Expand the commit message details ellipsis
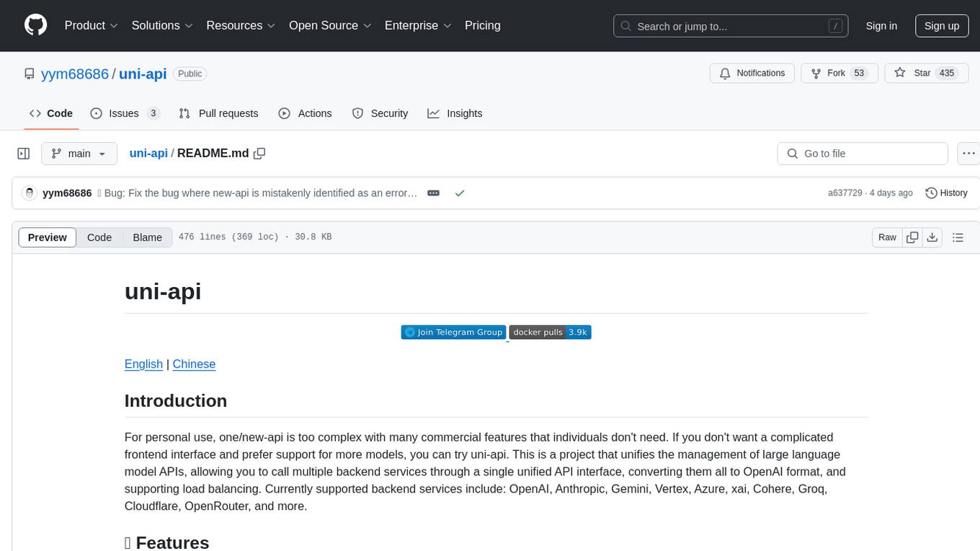Screen dimensions: 980x551 (433, 193)
